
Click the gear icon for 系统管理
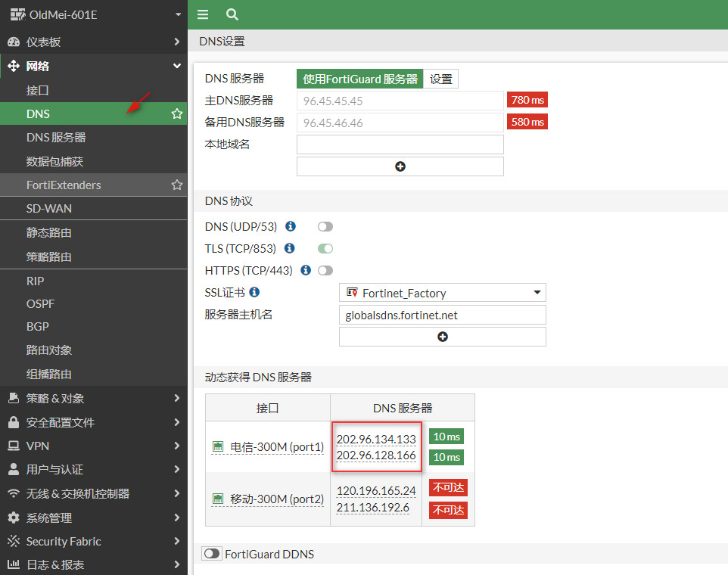coord(14,517)
